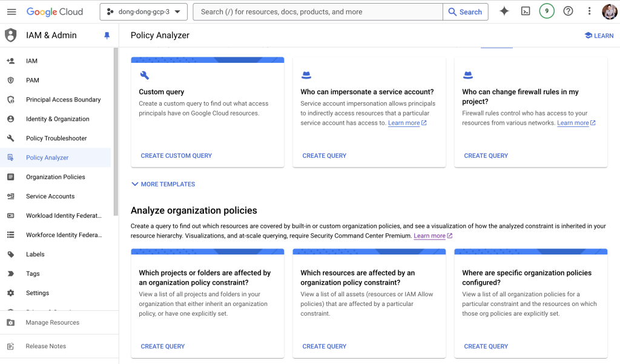Open the help question mark icon

point(568,11)
